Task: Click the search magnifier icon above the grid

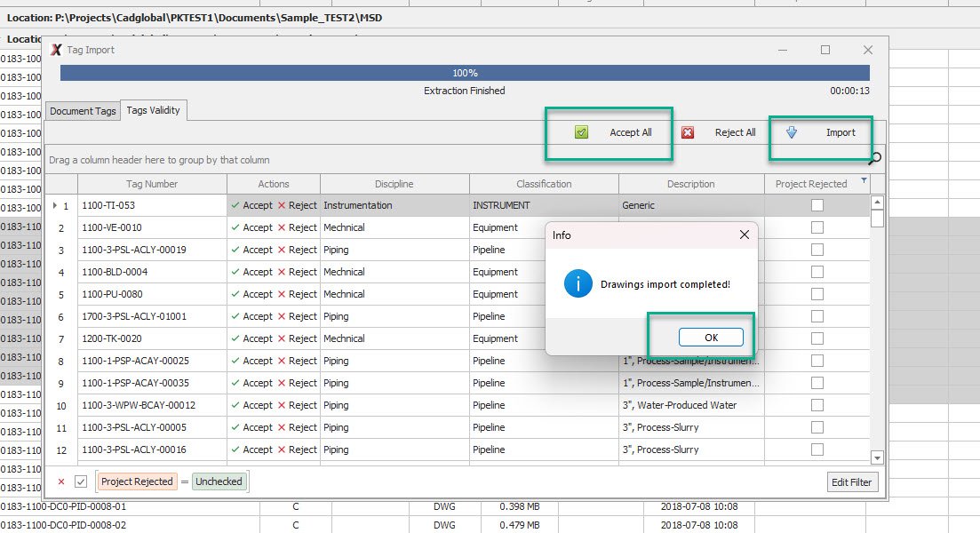Action: pos(875,159)
